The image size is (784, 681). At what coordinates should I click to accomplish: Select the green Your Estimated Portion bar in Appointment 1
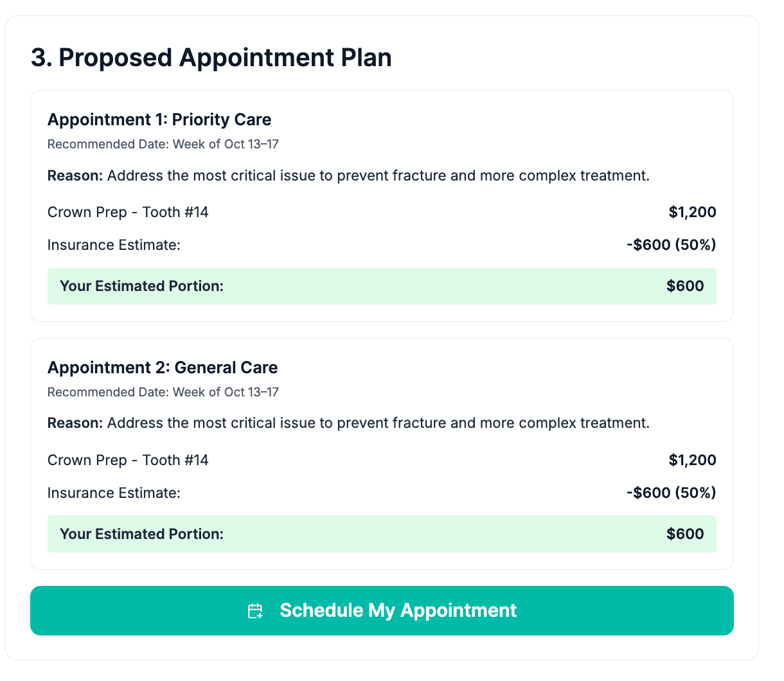(382, 286)
